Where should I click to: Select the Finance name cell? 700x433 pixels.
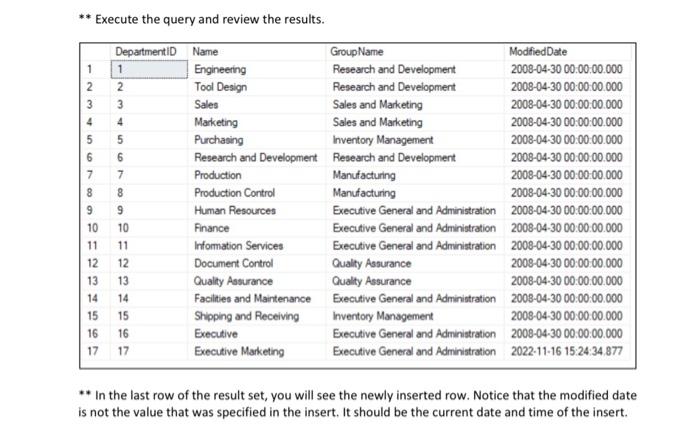pyautogui.click(x=257, y=228)
